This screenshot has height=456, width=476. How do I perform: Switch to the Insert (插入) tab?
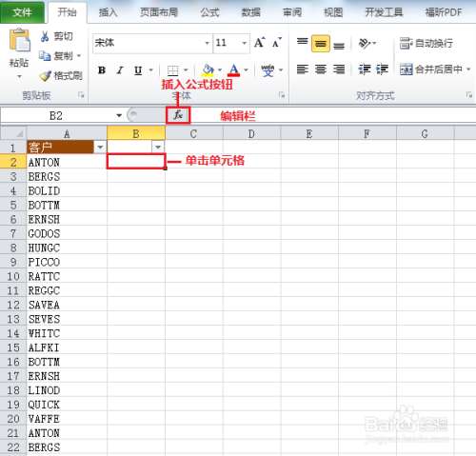point(109,12)
